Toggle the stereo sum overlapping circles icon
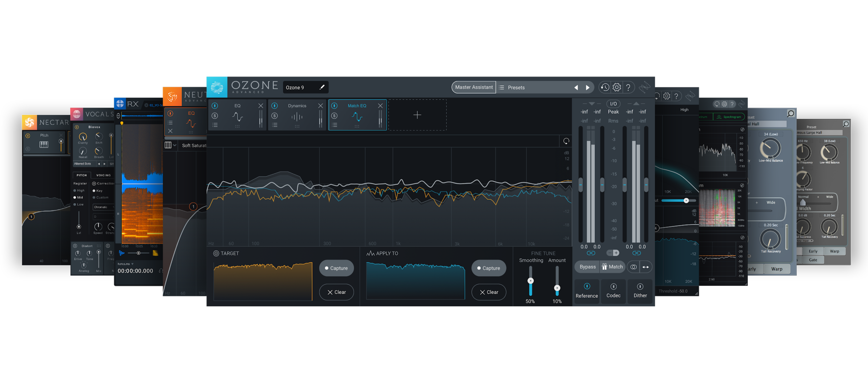The height and width of the screenshot is (373, 868). point(633,267)
